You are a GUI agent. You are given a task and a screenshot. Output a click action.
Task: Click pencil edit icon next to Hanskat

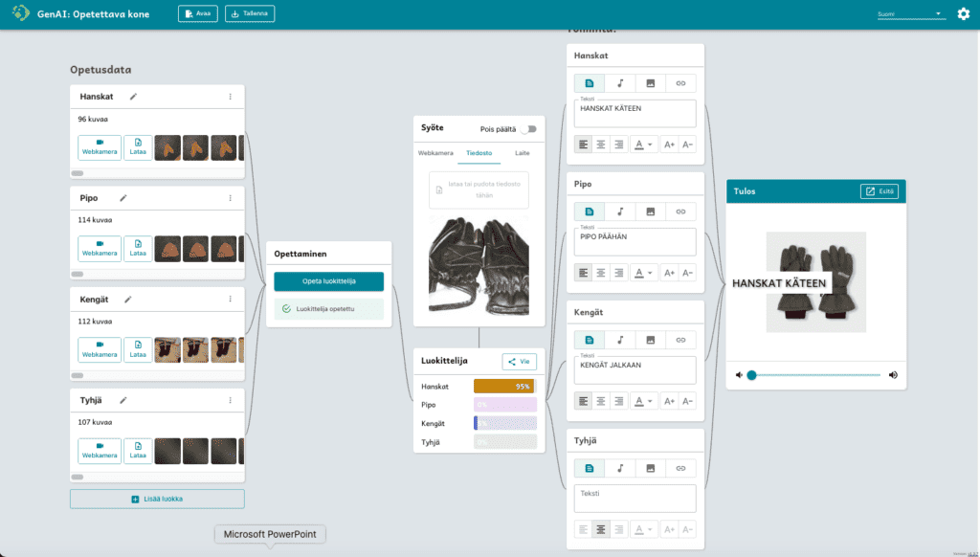pyautogui.click(x=134, y=97)
